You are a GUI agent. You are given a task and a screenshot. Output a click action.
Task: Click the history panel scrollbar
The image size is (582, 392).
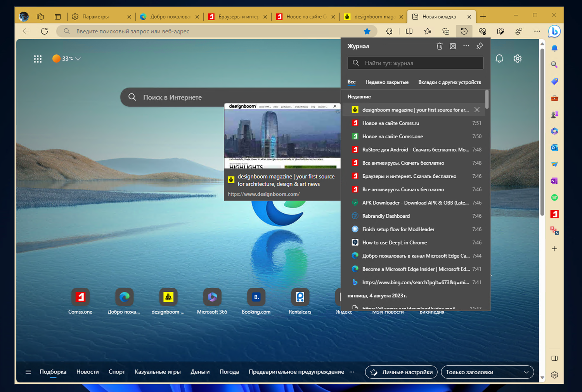pyautogui.click(x=487, y=100)
